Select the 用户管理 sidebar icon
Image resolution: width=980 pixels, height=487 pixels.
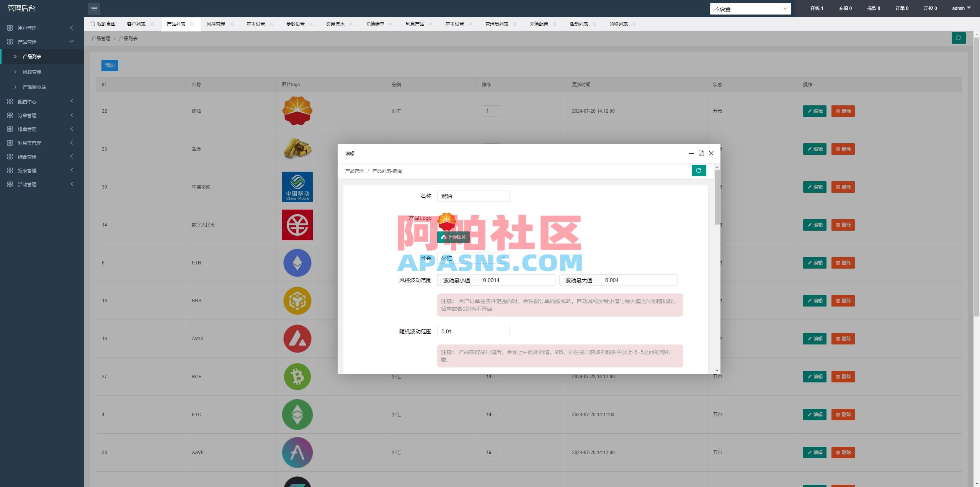pyautogui.click(x=10, y=28)
